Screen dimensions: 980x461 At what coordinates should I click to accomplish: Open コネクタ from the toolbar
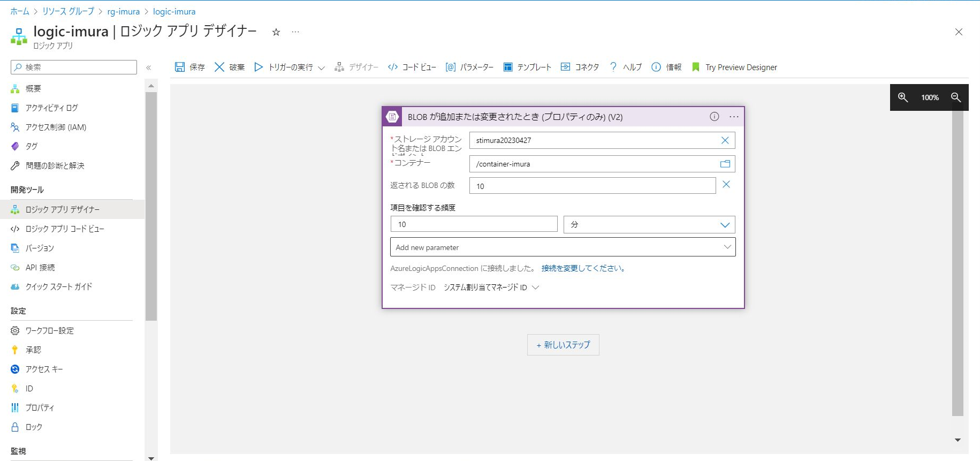580,67
